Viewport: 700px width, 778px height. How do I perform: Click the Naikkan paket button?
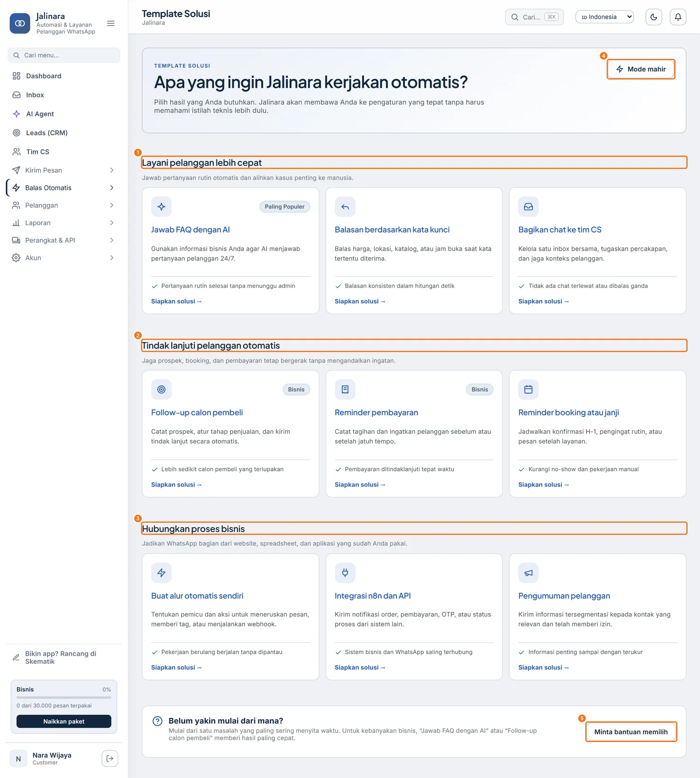(64, 722)
